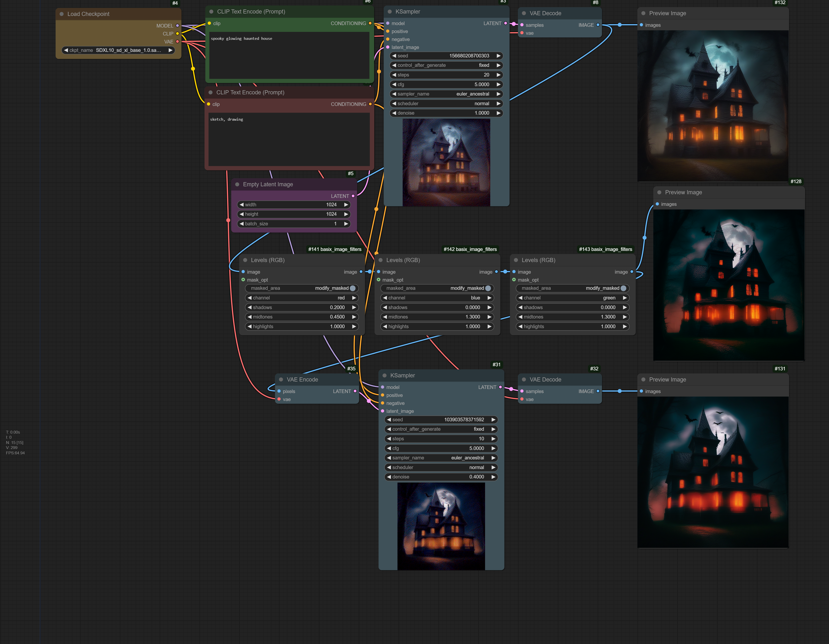The width and height of the screenshot is (829, 644).
Task: Collapse the VAE Encode node using its dot
Action: pyautogui.click(x=281, y=380)
